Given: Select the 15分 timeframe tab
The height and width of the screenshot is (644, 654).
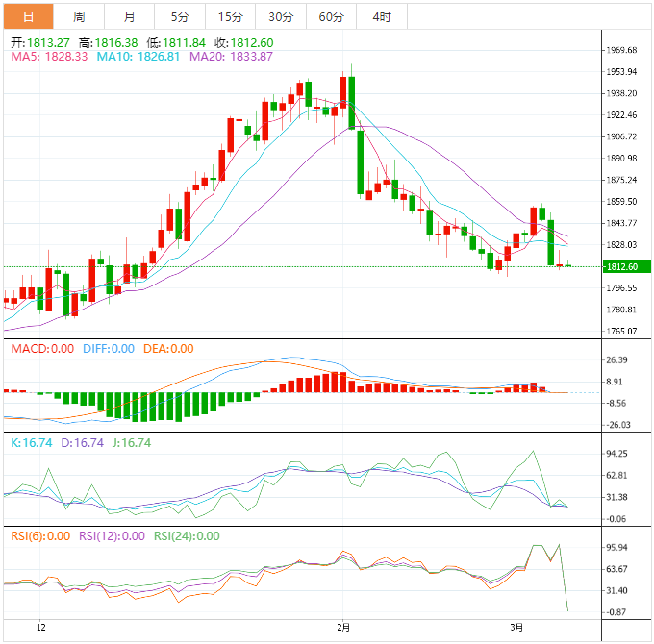Looking at the screenshot, I should tap(230, 16).
